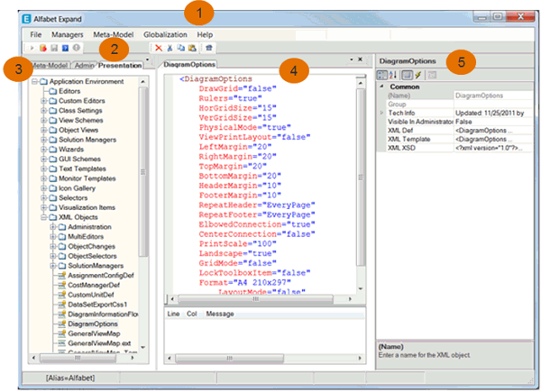Collapse the Common property category

(381, 87)
